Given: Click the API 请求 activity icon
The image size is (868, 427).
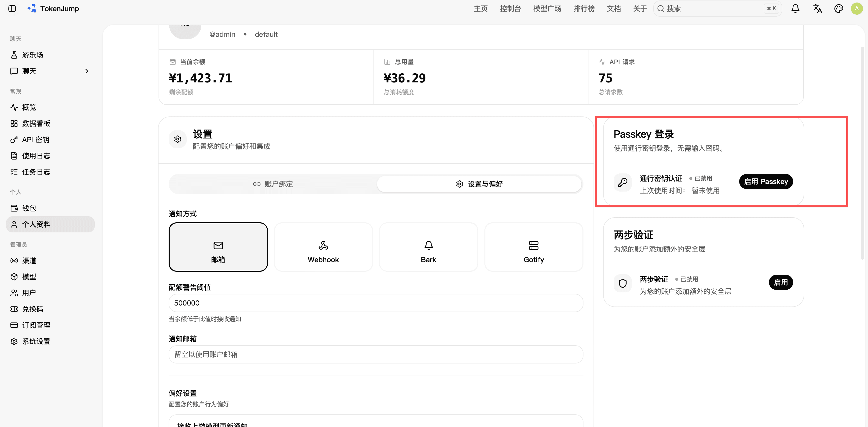Looking at the screenshot, I should pyautogui.click(x=602, y=62).
